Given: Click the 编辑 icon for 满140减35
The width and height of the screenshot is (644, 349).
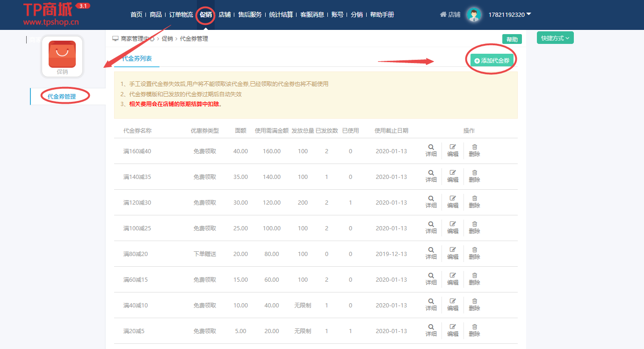Looking at the screenshot, I should click(x=452, y=176).
